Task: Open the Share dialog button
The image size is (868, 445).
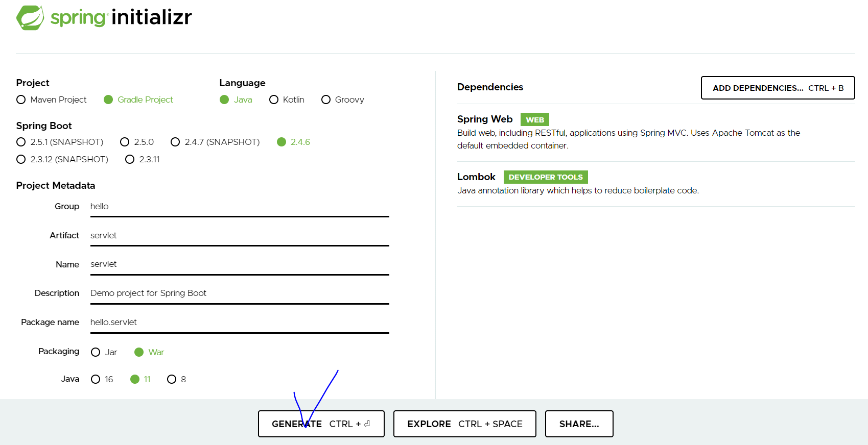Action: (579, 424)
